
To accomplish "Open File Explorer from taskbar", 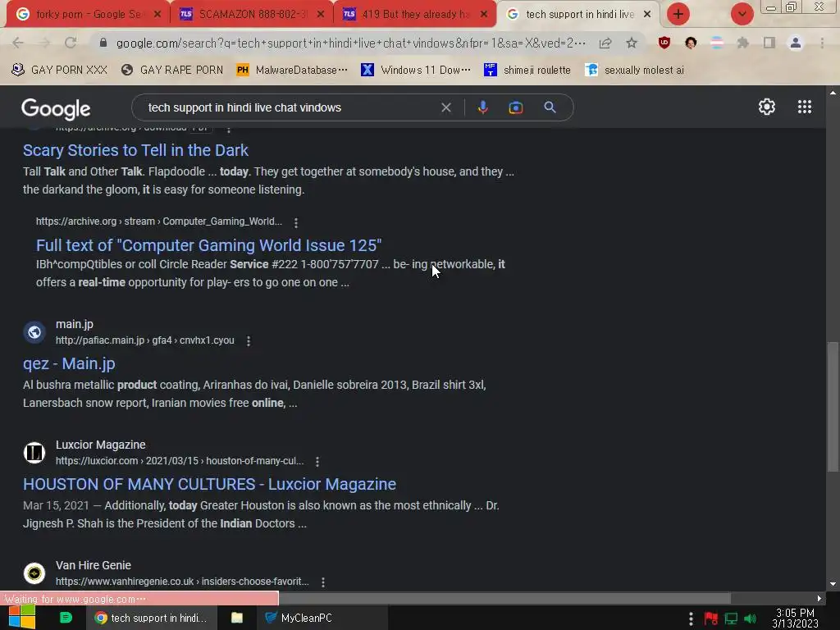I will [x=236, y=618].
